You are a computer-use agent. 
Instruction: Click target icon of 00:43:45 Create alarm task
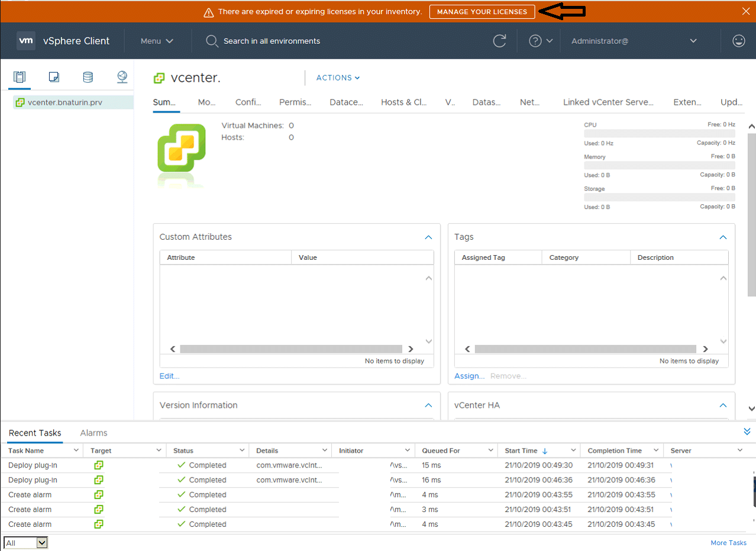(99, 524)
